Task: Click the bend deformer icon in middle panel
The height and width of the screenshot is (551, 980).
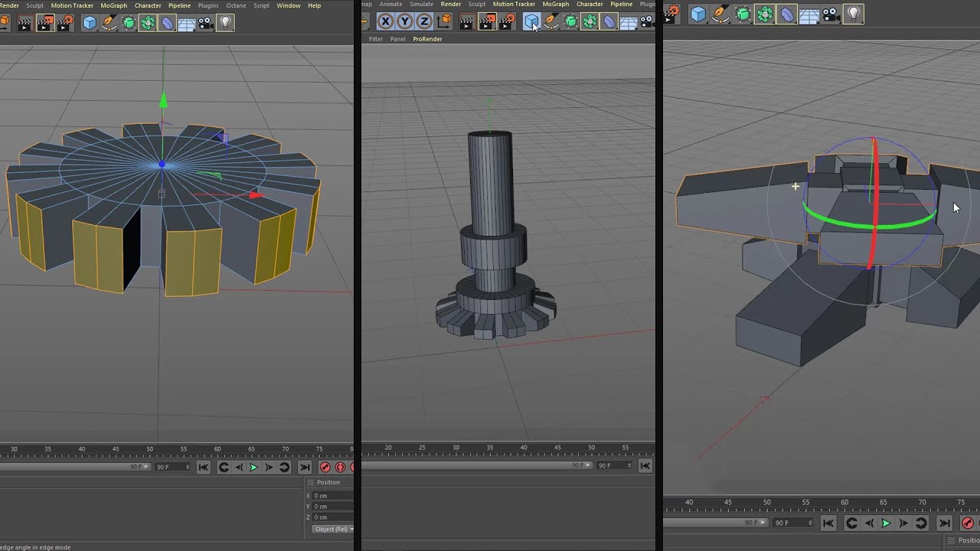Action: (609, 21)
